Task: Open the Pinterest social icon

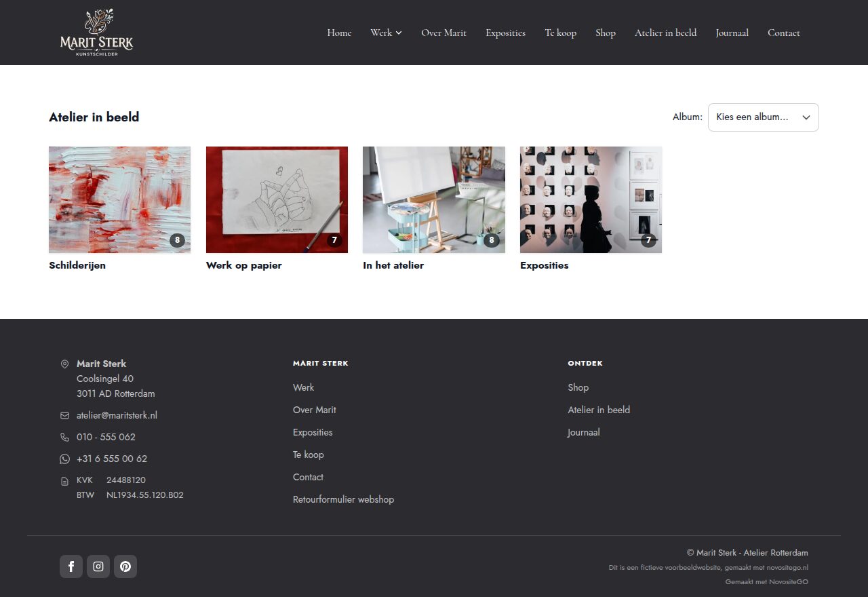Action: click(x=125, y=566)
